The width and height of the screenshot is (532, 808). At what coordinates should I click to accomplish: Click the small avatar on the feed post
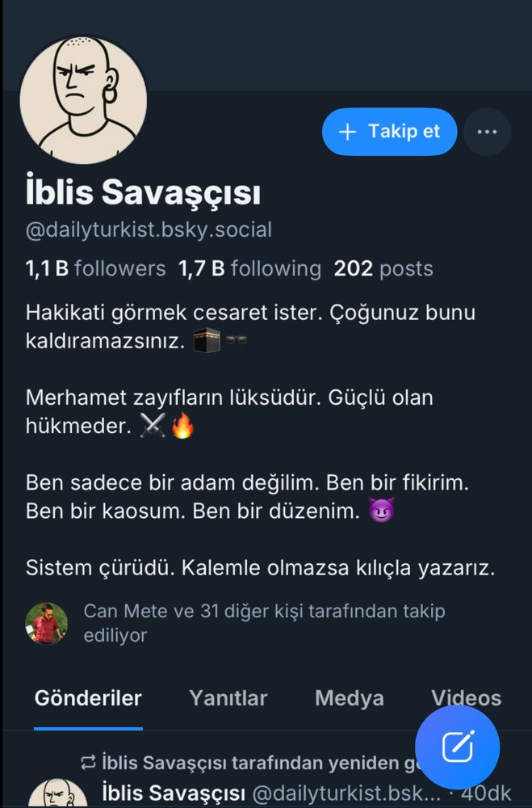click(x=57, y=793)
